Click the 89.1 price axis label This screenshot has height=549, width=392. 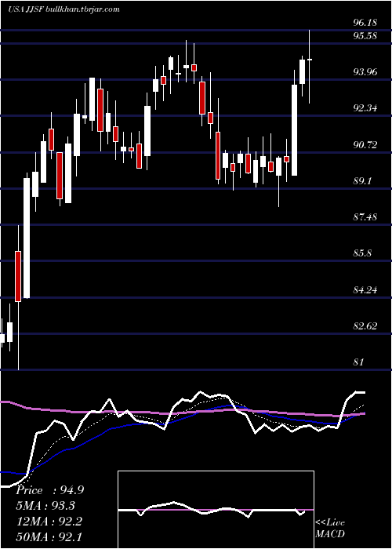pos(362,181)
